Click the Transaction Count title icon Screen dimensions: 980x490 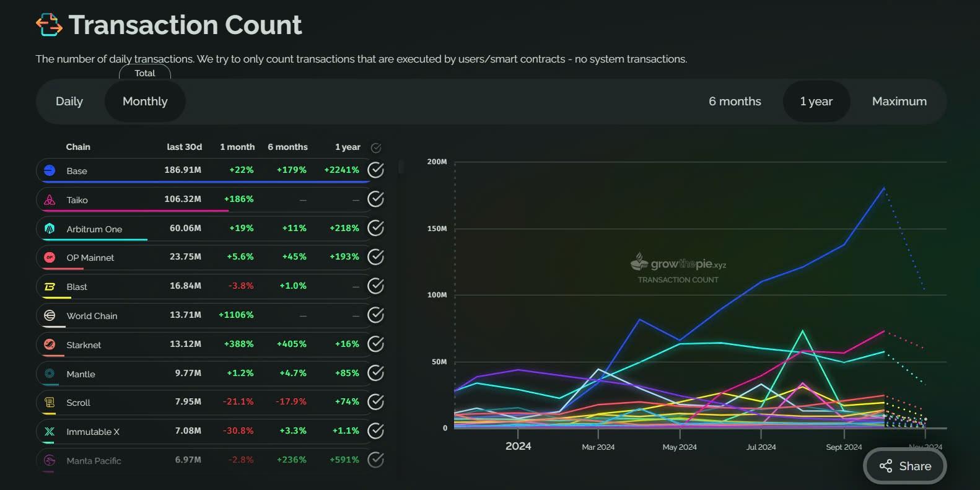[49, 25]
